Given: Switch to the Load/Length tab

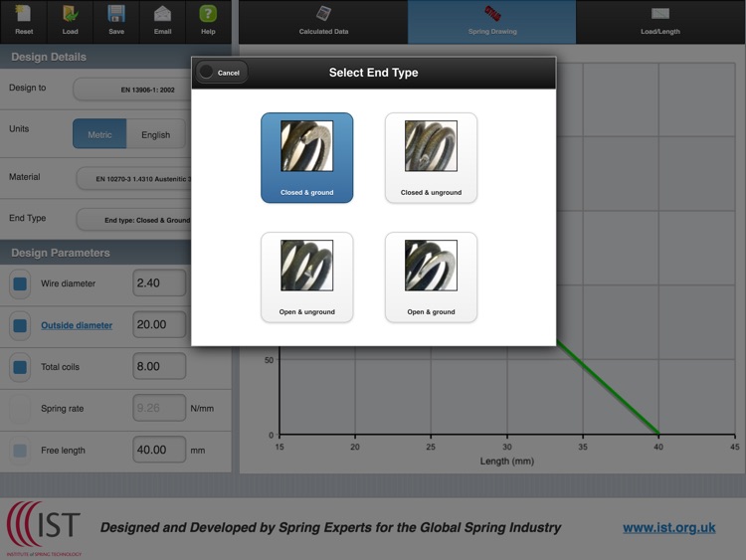Looking at the screenshot, I should point(660,22).
